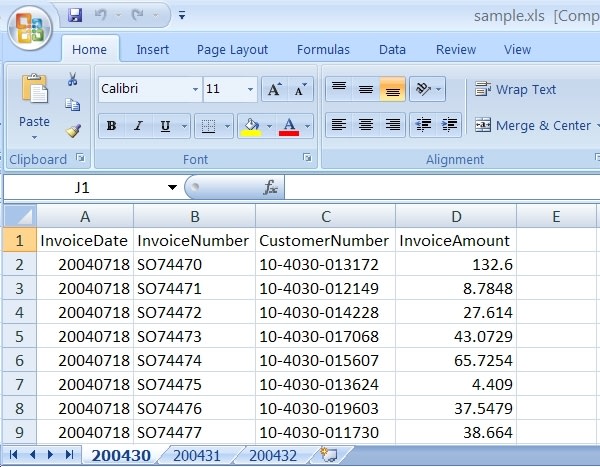This screenshot has width=600, height=467.
Task: Switch to the Page Layout ribbon tab
Action: pos(232,50)
